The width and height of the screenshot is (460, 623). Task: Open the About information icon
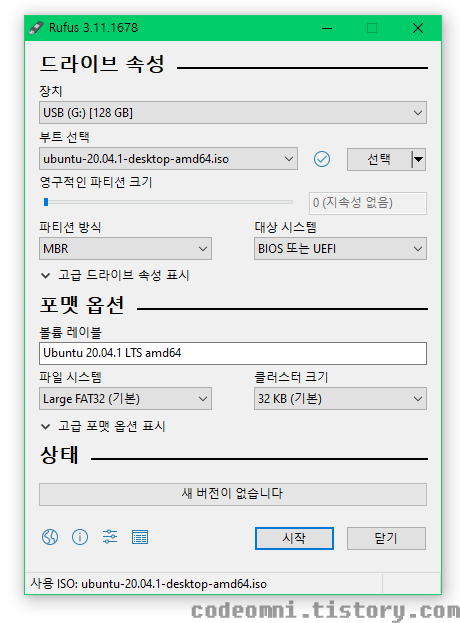[x=80, y=537]
